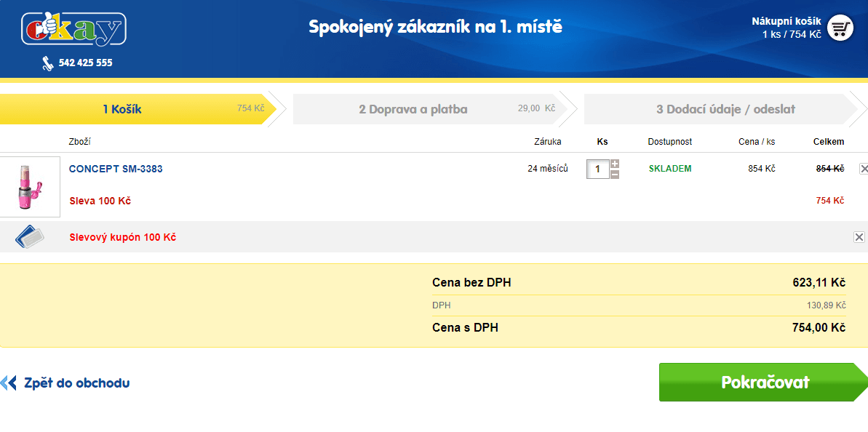Screen dimensions: 868x432
Task: Select the 1 Košík step tab
Action: pos(138,110)
